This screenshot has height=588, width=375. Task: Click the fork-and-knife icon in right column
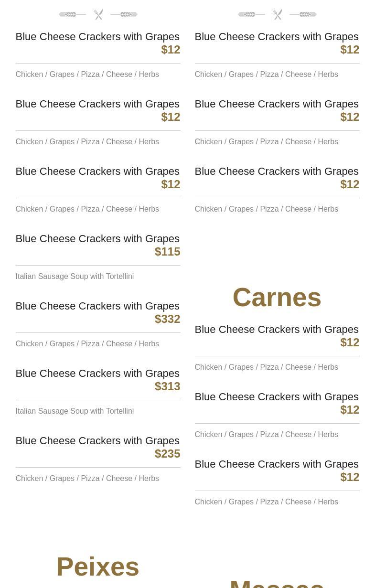tap(277, 15)
